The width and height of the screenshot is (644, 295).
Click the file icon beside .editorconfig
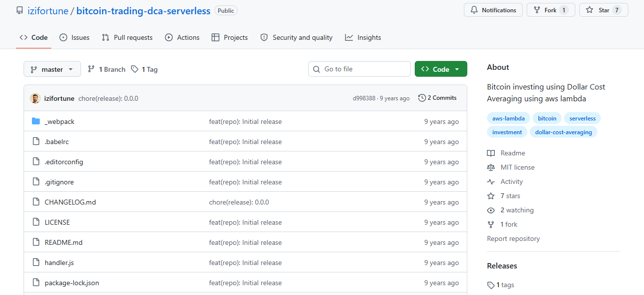click(36, 162)
